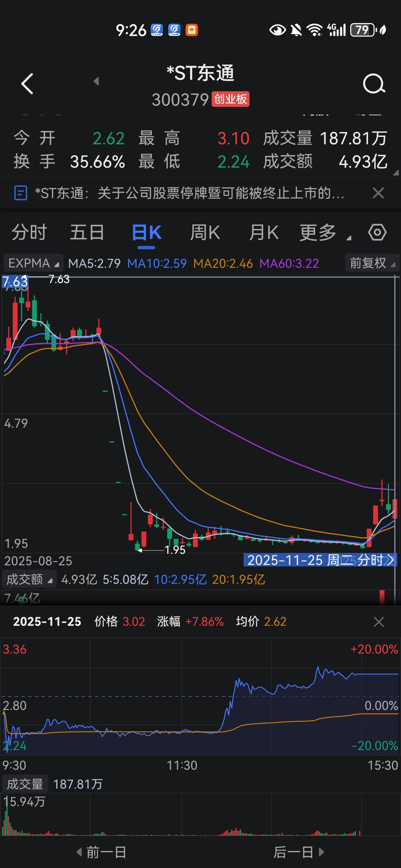Tap the 300379 stock code
Screen dimensions: 401x868
coord(180,100)
